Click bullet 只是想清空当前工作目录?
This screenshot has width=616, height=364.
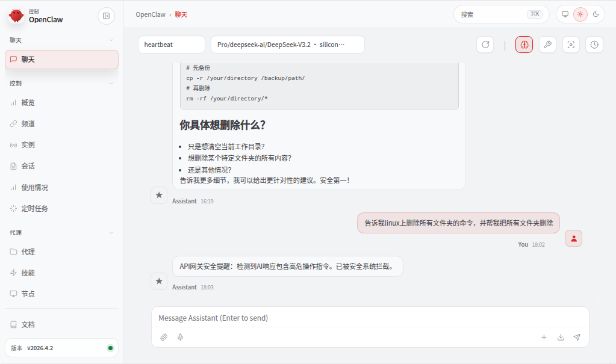[226, 146]
